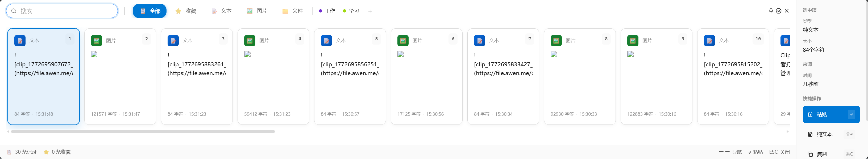Click the broken image thumbnail in card 4

pos(247,54)
